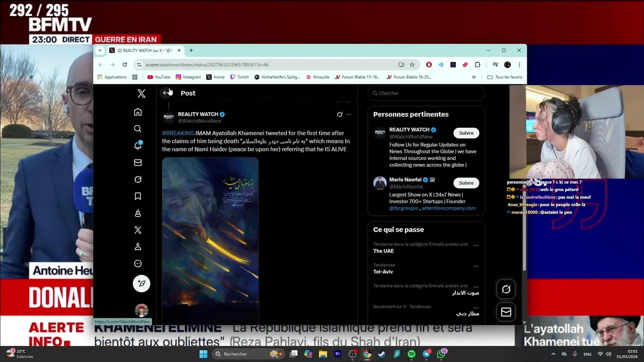Image resolution: width=644 pixels, height=362 pixels.
Task: Open options for مطار دبي trend
Action: (476, 308)
